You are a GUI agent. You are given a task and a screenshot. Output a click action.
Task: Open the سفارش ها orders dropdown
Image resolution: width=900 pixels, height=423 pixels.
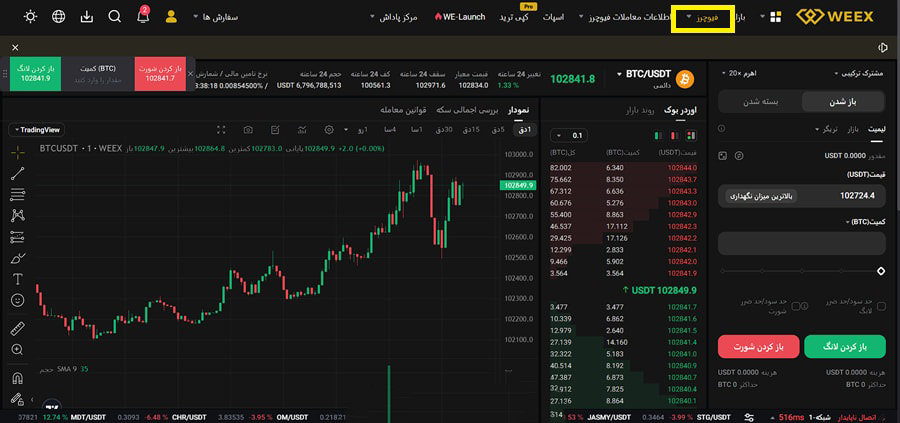pos(216,17)
